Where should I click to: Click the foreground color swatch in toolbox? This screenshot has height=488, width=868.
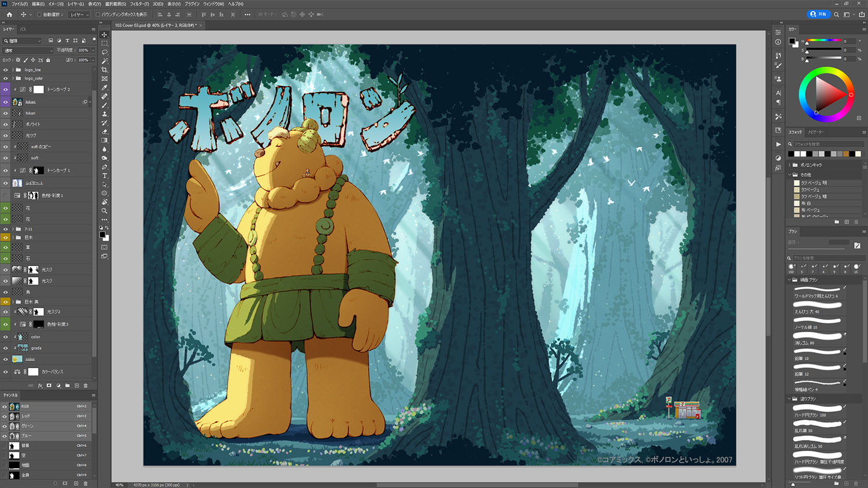tap(102, 235)
